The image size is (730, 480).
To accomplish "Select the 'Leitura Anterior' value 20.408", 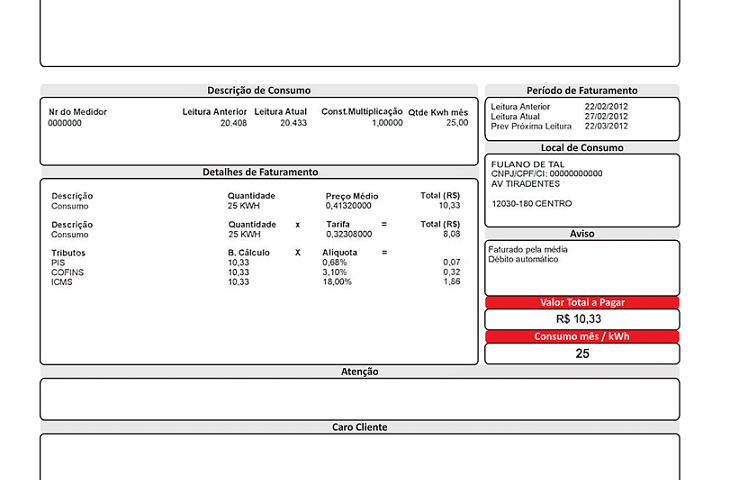I will pyautogui.click(x=233, y=123).
